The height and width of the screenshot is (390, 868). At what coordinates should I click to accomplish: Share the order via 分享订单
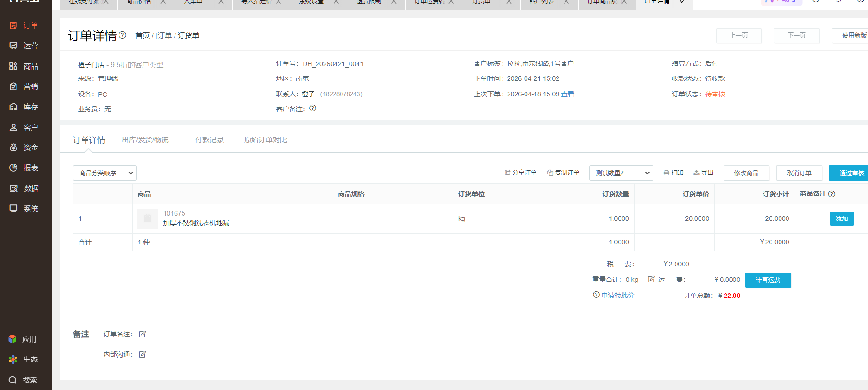click(x=521, y=172)
